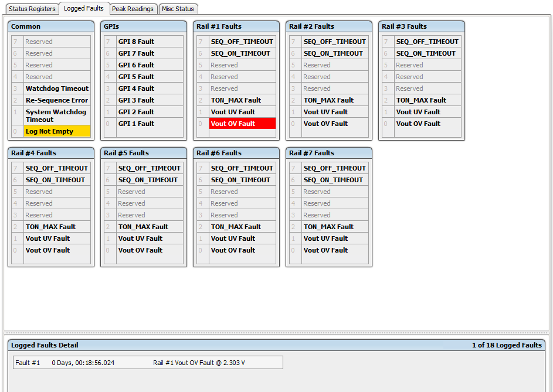This screenshot has height=392, width=553.
Task: Click System Watchdog Timeout entry
Action: (57, 115)
